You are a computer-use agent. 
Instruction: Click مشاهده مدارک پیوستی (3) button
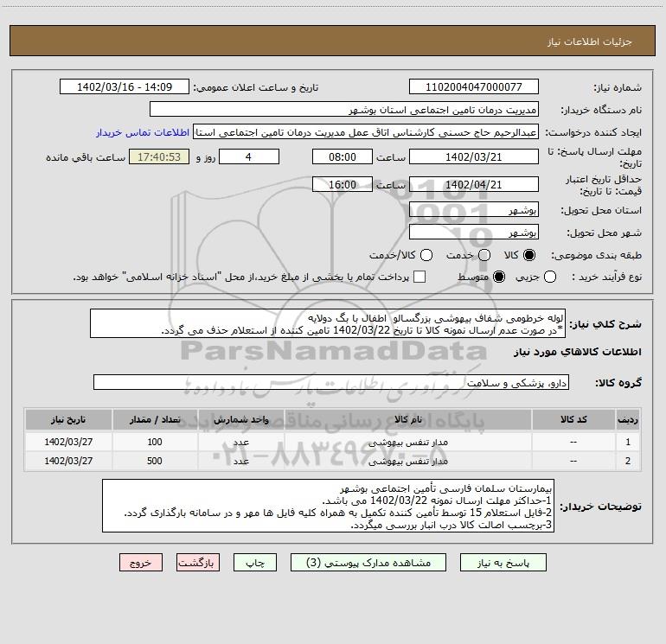pyautogui.click(x=368, y=563)
